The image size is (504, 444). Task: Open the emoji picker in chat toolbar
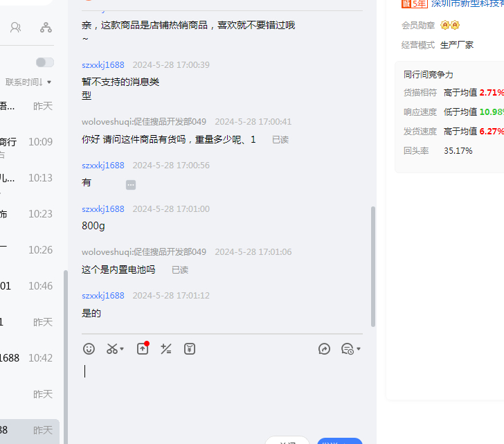(89, 349)
